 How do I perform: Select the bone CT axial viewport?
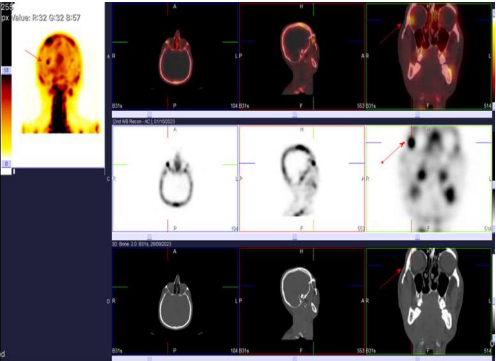tap(175, 301)
